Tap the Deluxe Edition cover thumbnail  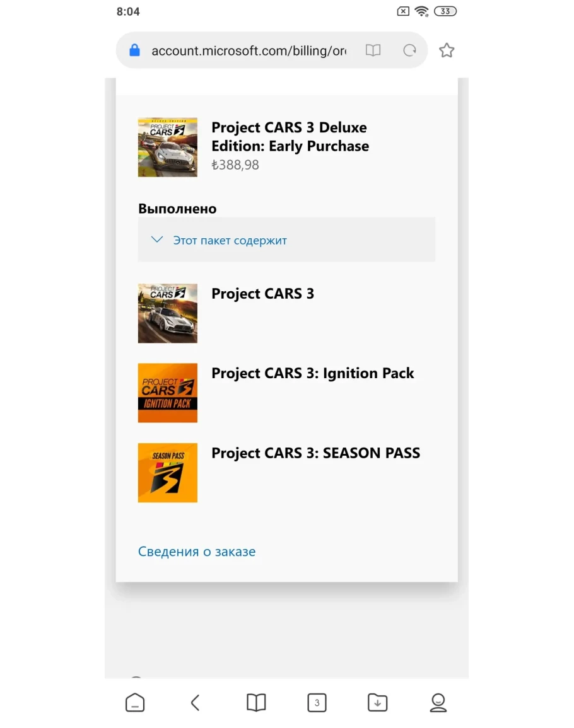(168, 147)
